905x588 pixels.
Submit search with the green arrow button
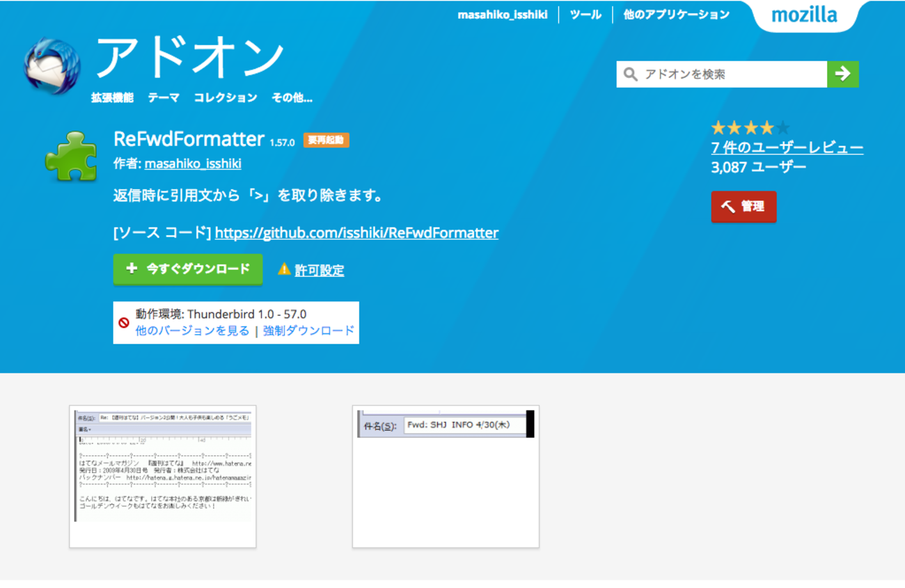click(842, 74)
